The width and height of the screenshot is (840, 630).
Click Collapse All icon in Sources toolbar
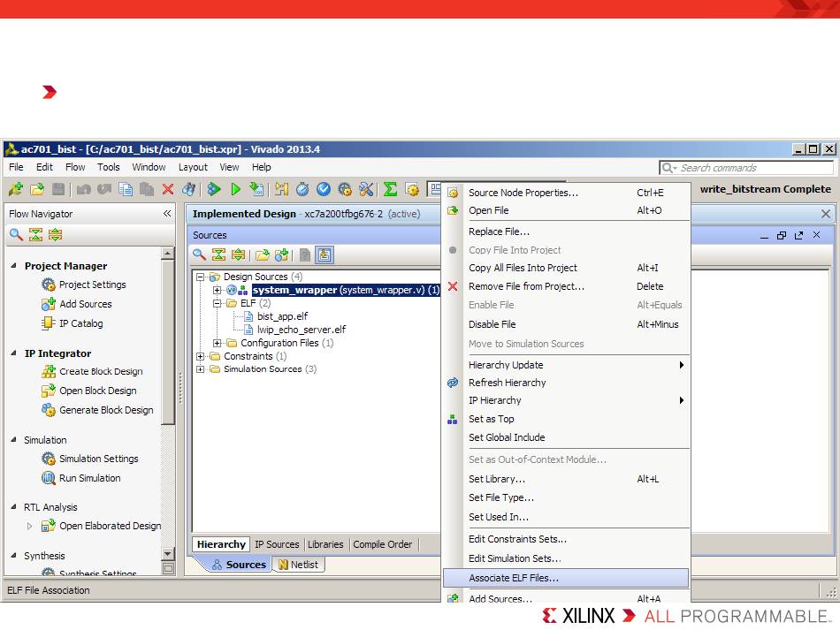[218, 254]
